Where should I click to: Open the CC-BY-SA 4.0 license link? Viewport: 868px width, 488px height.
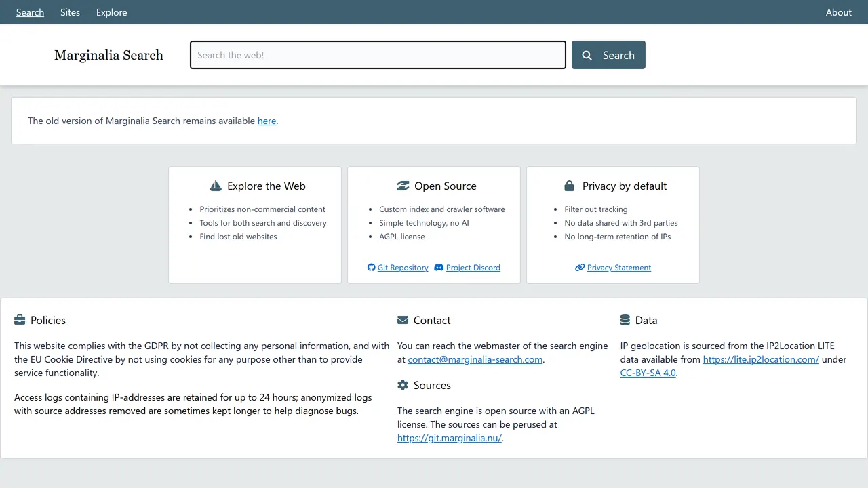tap(648, 373)
